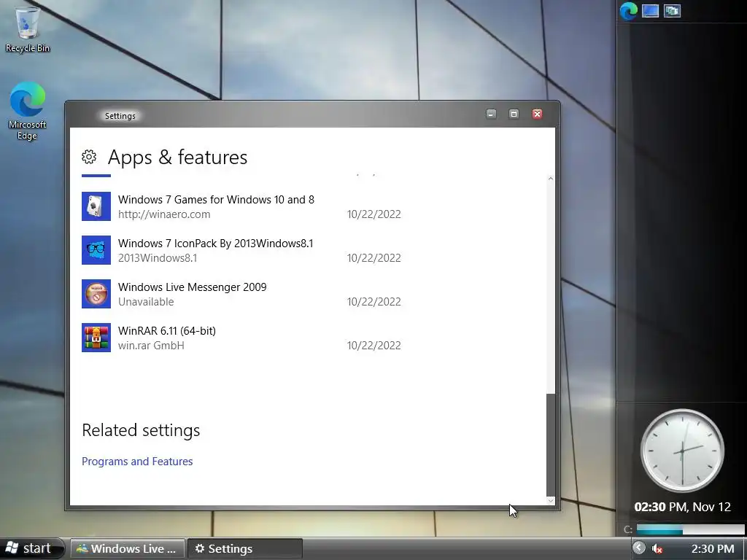Open the Programs and Features link
The height and width of the screenshot is (560, 747).
coord(137,462)
